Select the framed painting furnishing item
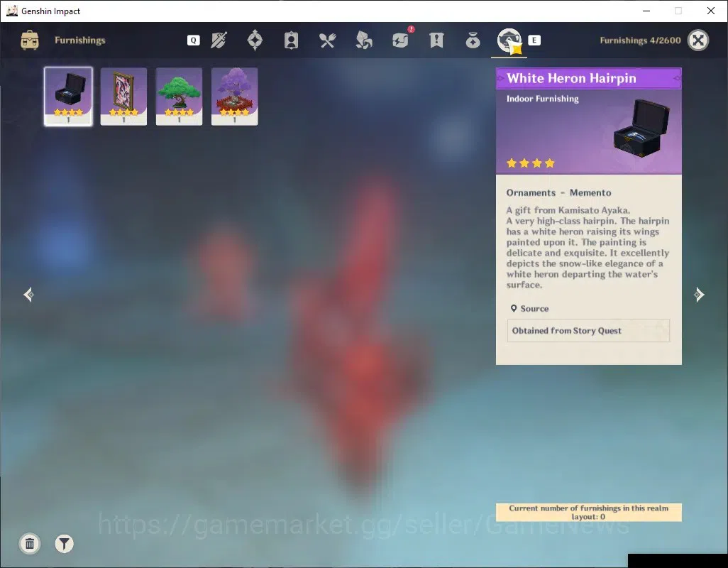 point(123,96)
